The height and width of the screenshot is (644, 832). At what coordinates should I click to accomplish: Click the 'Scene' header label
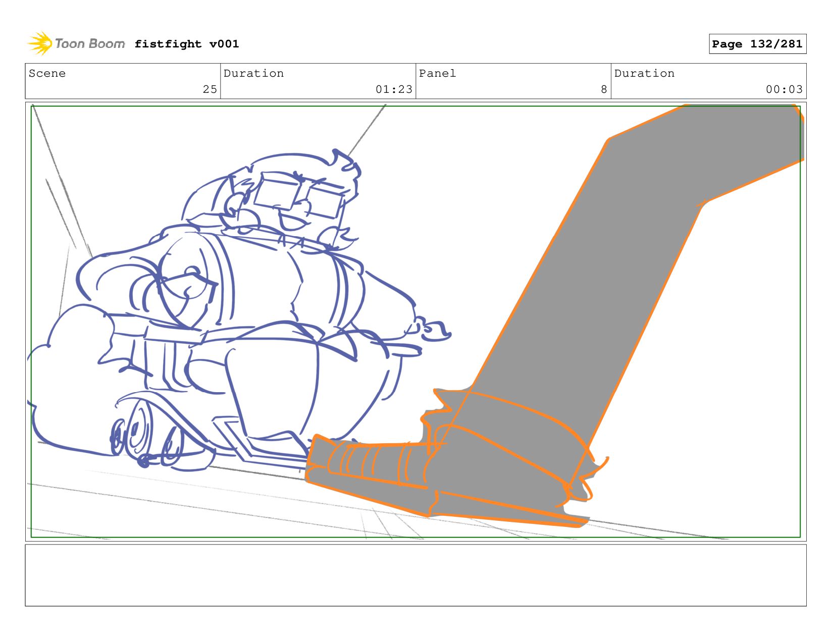click(x=47, y=73)
